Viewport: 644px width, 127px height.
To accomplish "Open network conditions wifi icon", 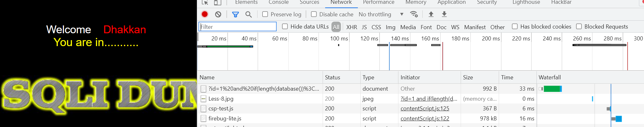I will (414, 14).
